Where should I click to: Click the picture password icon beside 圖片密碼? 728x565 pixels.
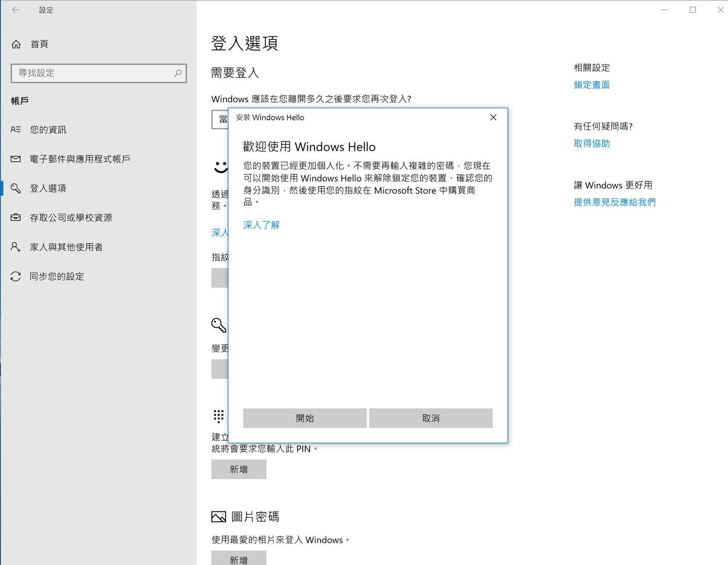pos(218,516)
